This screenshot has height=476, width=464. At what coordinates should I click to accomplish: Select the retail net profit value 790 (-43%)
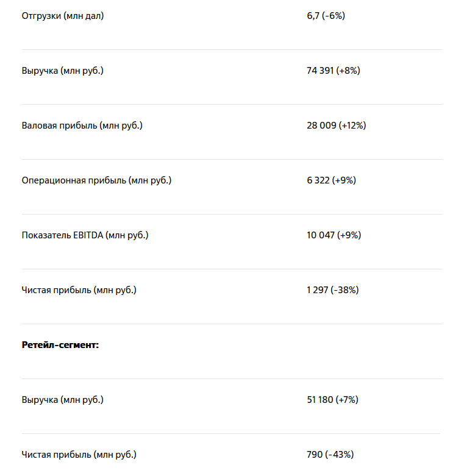click(330, 455)
